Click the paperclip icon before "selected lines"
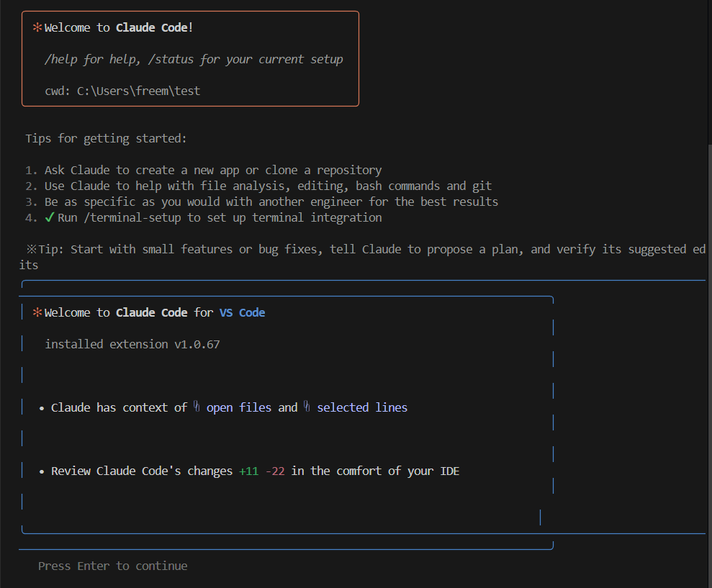This screenshot has width=712, height=588. (307, 407)
